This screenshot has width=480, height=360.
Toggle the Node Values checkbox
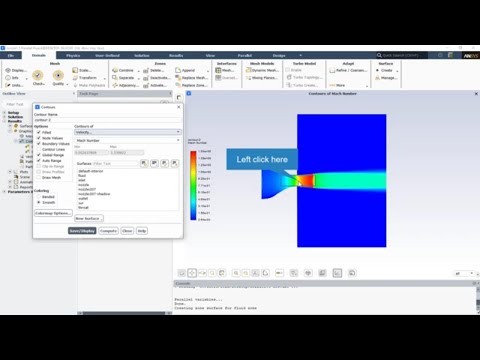pos(39,138)
